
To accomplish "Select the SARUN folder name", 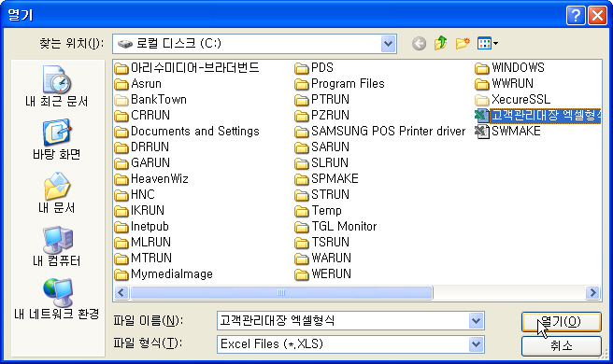I will coord(331,147).
